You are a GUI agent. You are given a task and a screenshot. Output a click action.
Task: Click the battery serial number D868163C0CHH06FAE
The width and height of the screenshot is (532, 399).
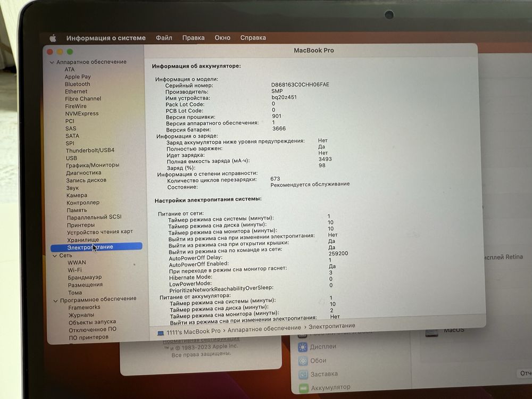click(300, 85)
